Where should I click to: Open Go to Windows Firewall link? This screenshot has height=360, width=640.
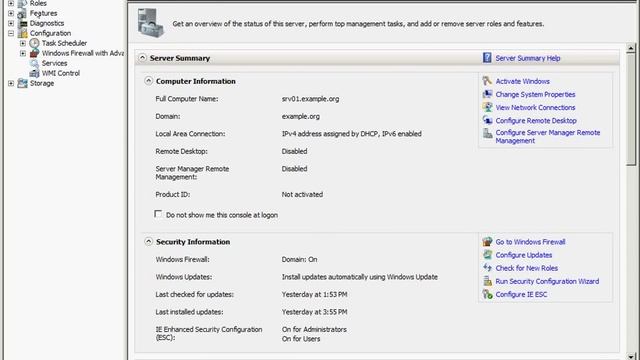(x=530, y=242)
